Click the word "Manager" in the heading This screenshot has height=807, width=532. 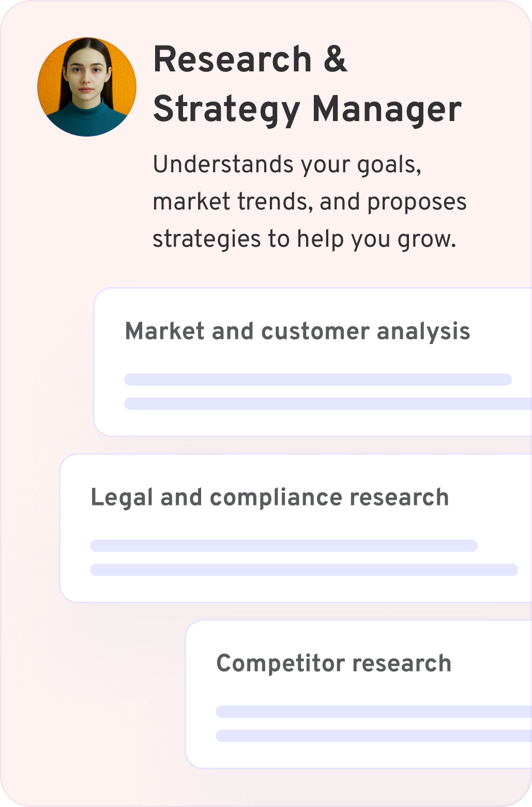coord(387,110)
